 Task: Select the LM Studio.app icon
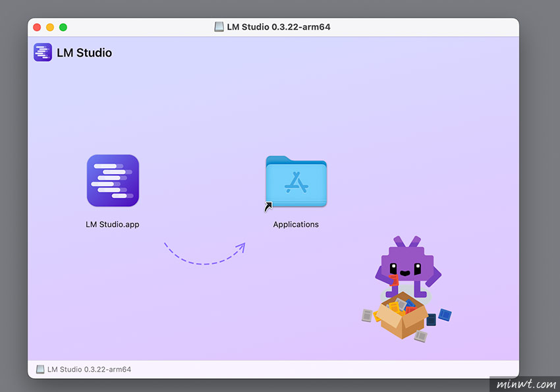tap(113, 181)
